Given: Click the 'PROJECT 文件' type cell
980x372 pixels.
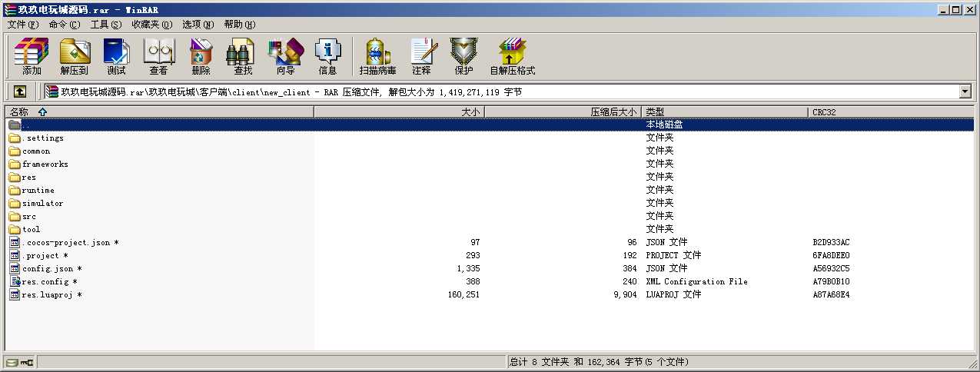Looking at the screenshot, I should 673,256.
